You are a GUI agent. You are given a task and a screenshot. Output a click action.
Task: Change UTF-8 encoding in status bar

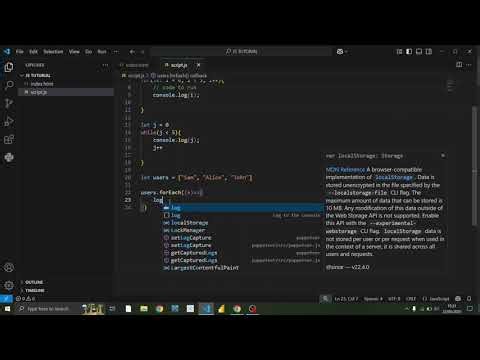(394, 299)
